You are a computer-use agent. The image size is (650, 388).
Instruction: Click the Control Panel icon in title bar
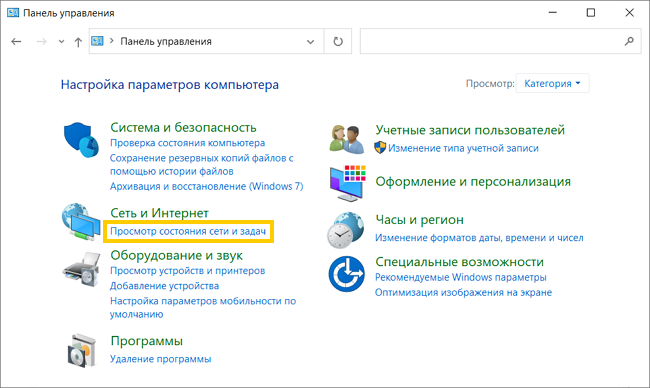(x=13, y=13)
